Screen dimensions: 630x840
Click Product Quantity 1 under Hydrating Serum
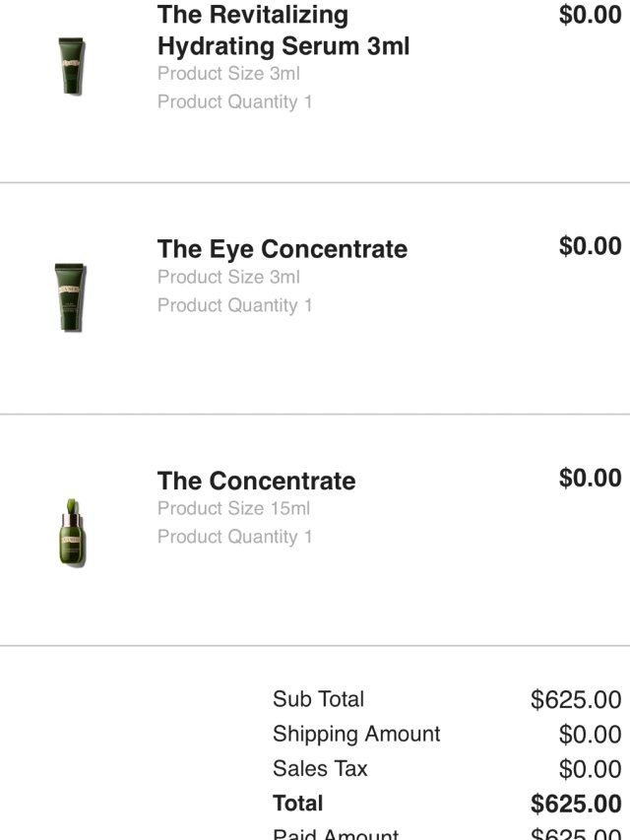234,101
